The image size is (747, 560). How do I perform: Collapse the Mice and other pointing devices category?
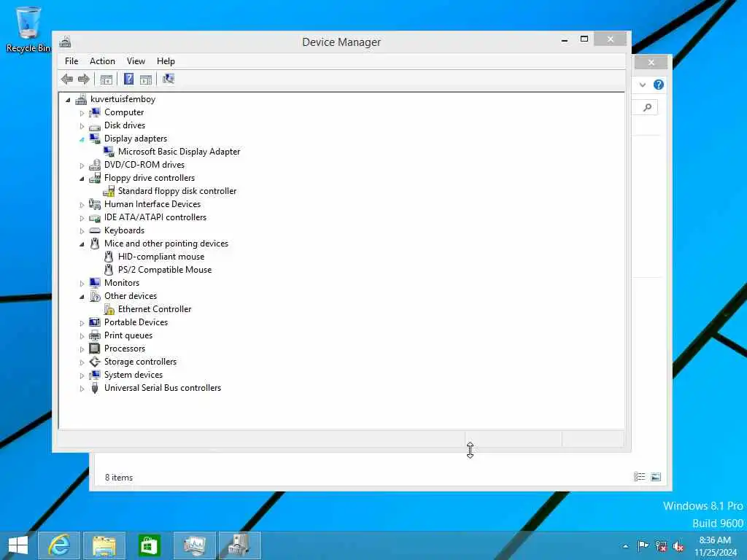(x=82, y=244)
